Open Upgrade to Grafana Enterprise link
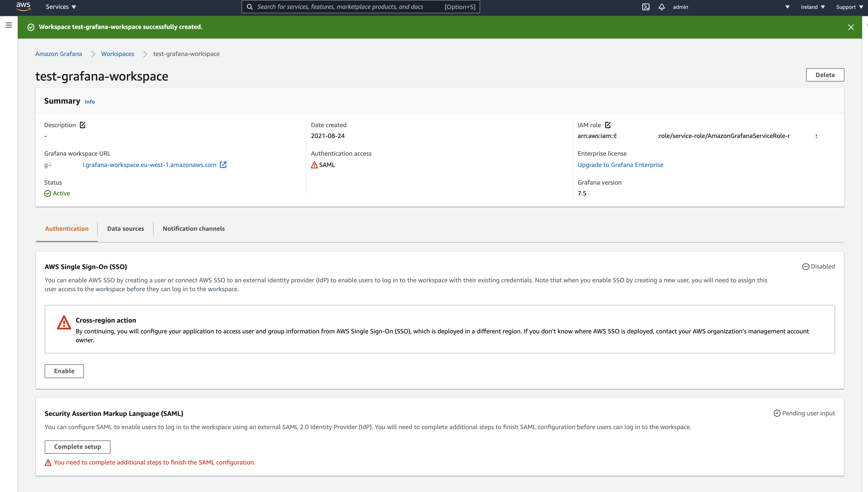868x492 pixels. (x=620, y=164)
